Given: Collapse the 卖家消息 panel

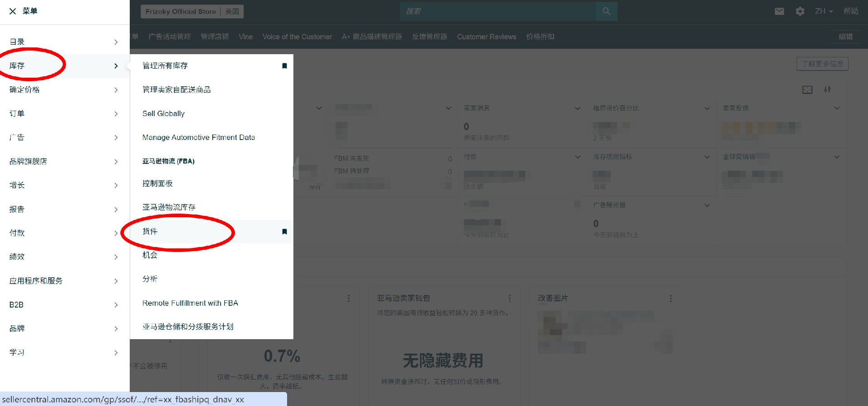Looking at the screenshot, I should point(577,108).
